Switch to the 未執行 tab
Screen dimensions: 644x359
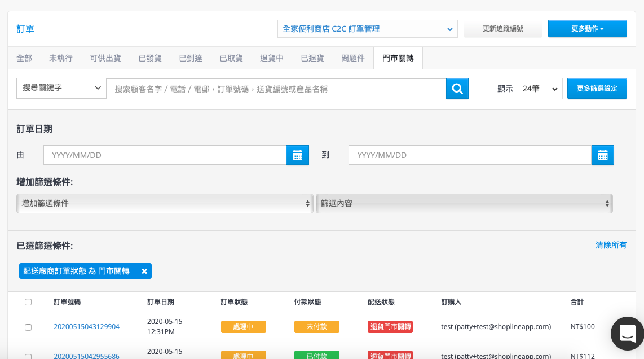[61, 58]
